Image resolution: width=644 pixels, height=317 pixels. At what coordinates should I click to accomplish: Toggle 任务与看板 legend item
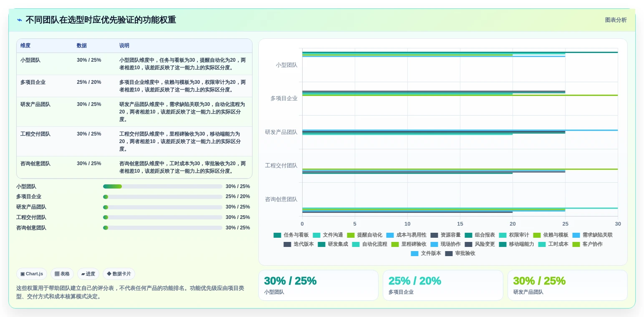(291, 235)
